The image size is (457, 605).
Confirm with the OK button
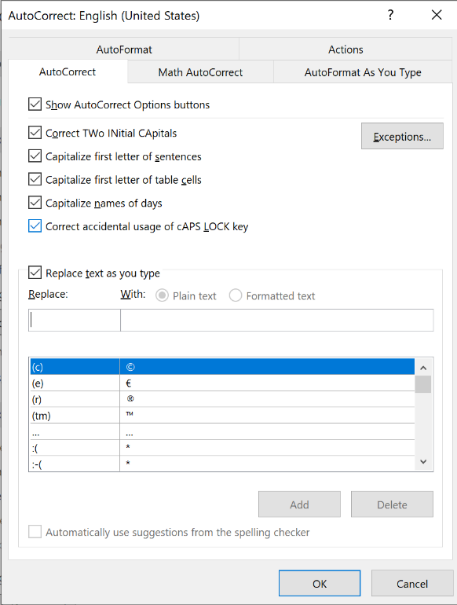tap(320, 583)
